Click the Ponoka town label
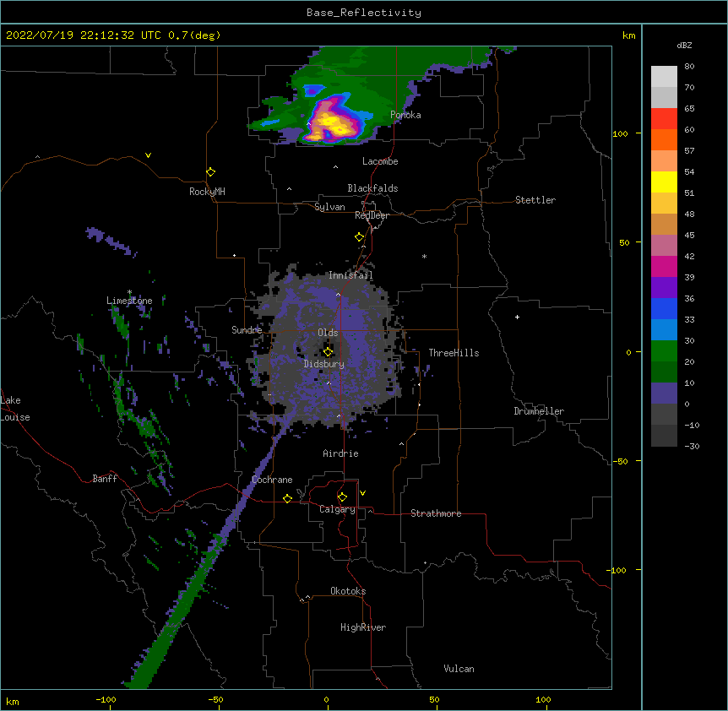This screenshot has width=728, height=711. point(405,115)
